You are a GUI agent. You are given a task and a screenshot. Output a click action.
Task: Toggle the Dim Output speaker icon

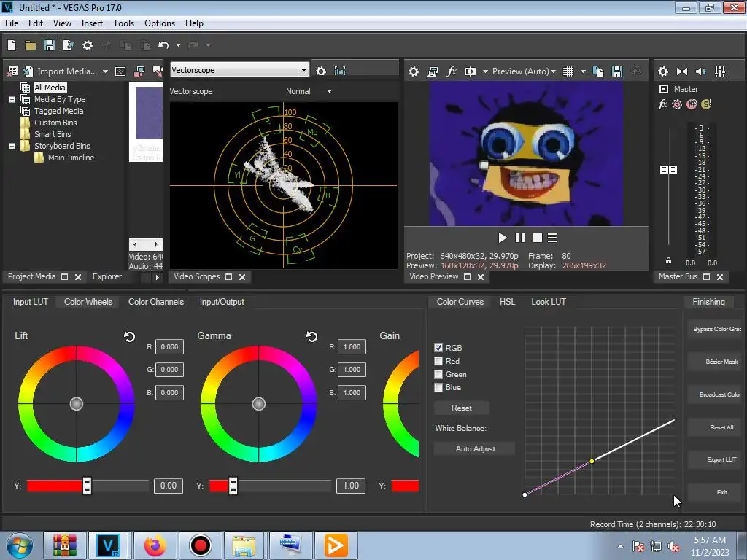pos(701,71)
